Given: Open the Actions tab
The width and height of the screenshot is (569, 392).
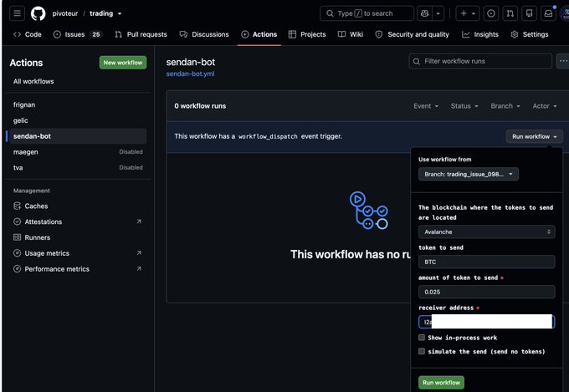Looking at the screenshot, I should tap(259, 34).
